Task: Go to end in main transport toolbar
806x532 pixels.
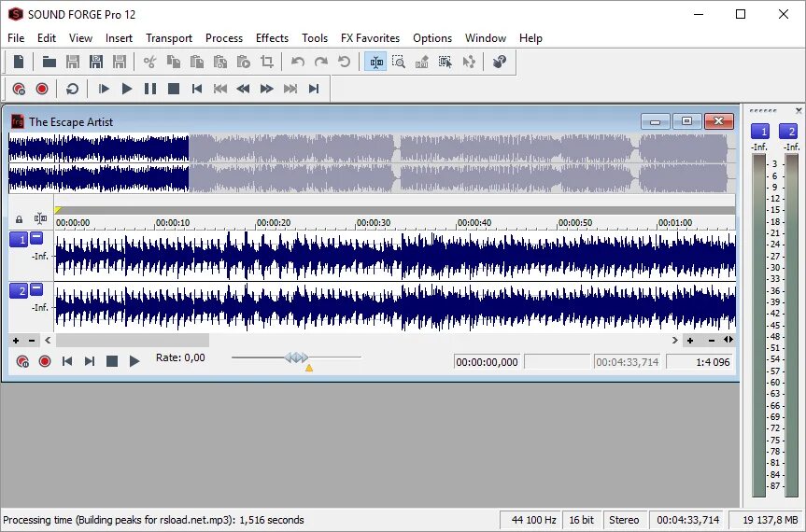Action: click(x=314, y=89)
